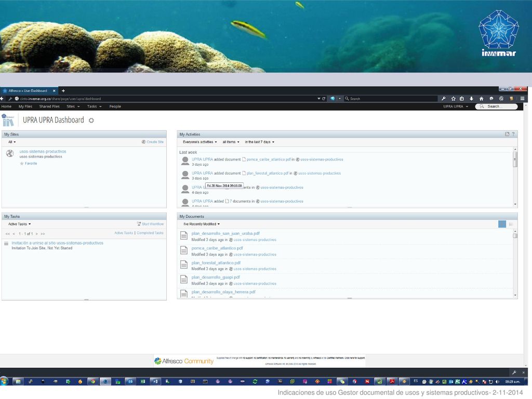This screenshot has height=399, width=532.
Task: Click plan_forestal_atlantico.pdf in My Activities
Action: click(268, 173)
